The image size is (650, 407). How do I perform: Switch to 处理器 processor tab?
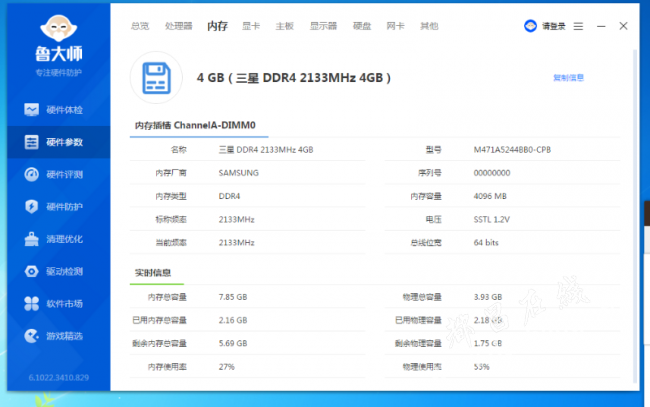coord(179,26)
